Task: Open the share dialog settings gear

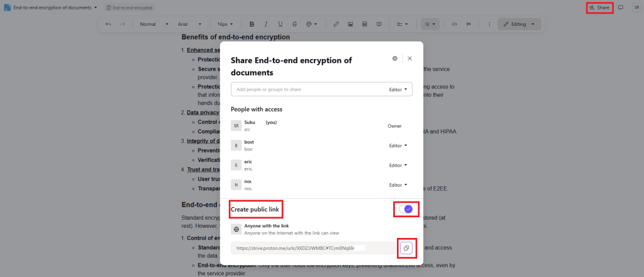Action: (395, 59)
